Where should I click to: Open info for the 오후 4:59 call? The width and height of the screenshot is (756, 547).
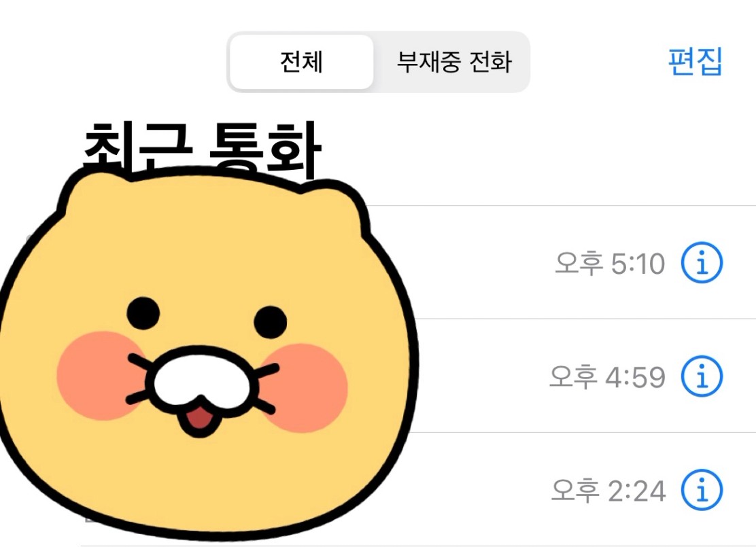702,376
